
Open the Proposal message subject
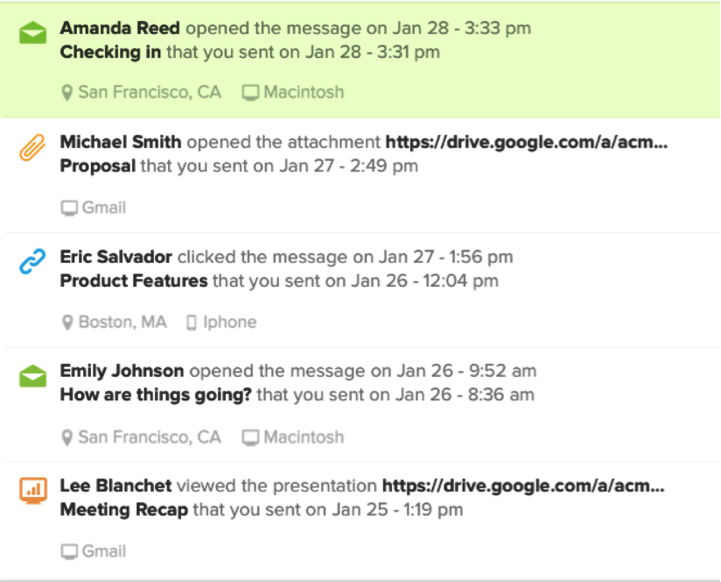pos(98,166)
